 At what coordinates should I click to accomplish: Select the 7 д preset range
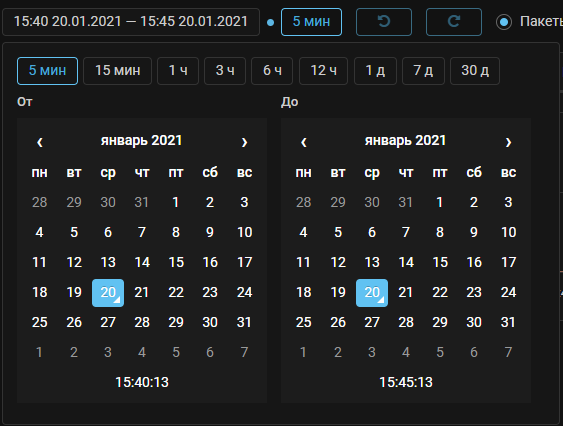(423, 71)
